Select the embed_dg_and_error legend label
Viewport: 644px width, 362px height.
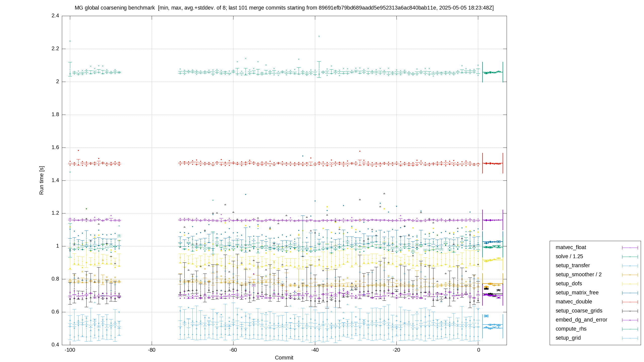[x=581, y=320]
